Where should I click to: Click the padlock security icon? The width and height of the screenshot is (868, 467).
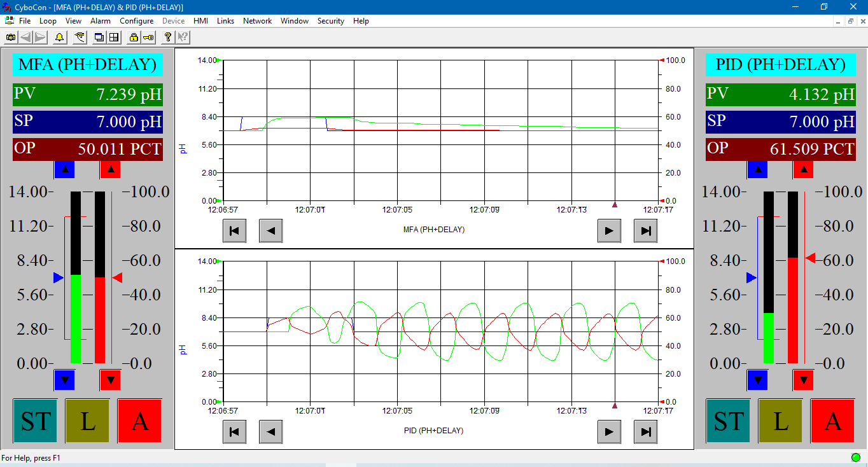134,38
